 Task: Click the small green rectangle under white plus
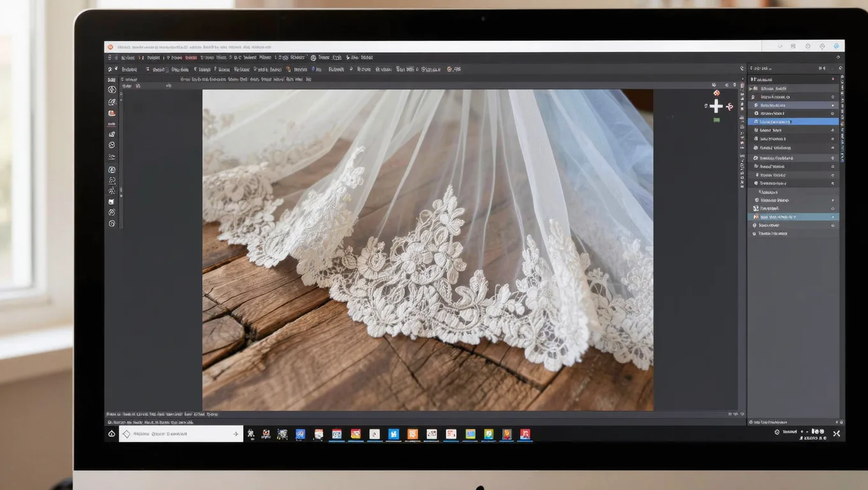tap(717, 119)
